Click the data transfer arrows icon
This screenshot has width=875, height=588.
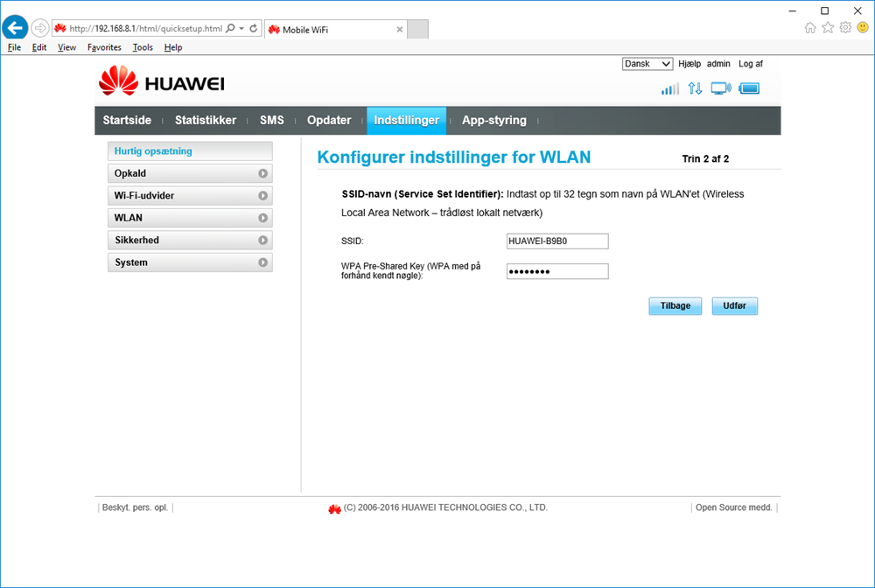pyautogui.click(x=695, y=88)
